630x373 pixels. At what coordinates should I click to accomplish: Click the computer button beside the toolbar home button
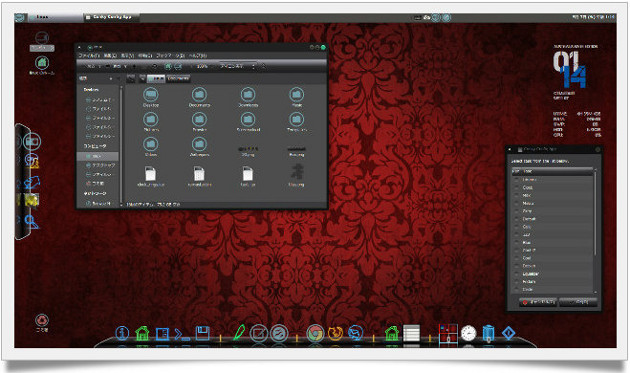pos(178,66)
